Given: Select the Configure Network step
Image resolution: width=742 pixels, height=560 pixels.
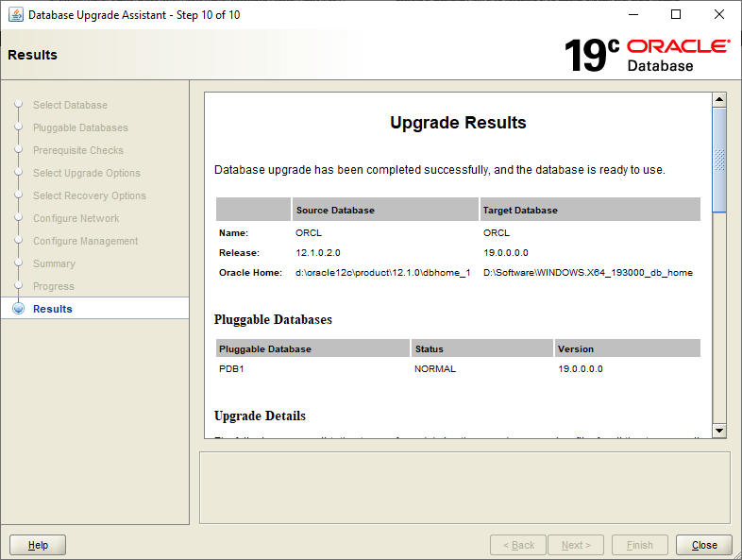Looking at the screenshot, I should point(76,218).
